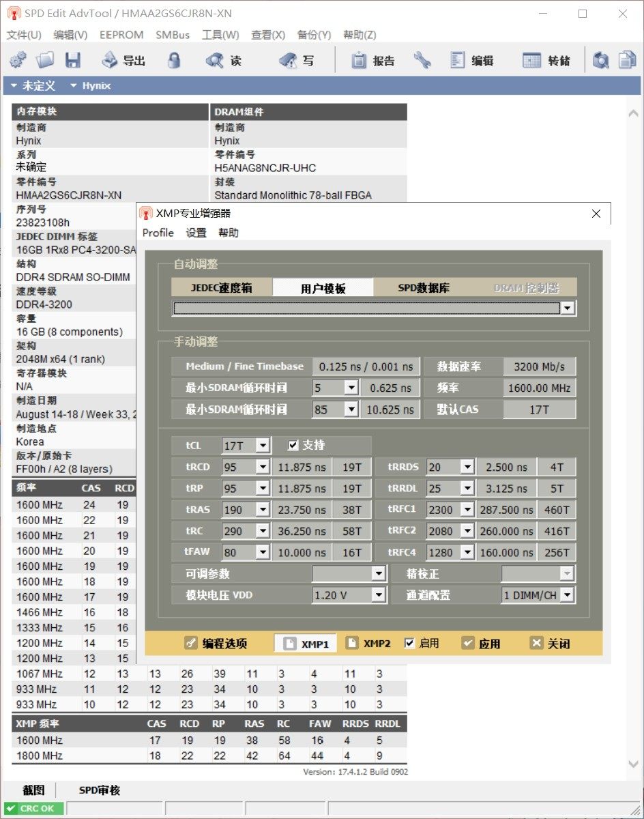Open file with the folder icon
The image size is (644, 819).
[x=45, y=61]
